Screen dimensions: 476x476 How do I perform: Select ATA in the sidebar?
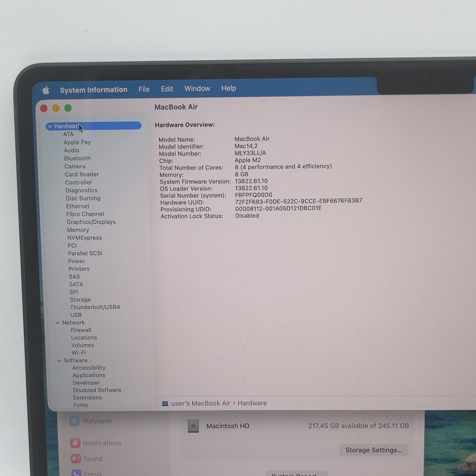[68, 134]
